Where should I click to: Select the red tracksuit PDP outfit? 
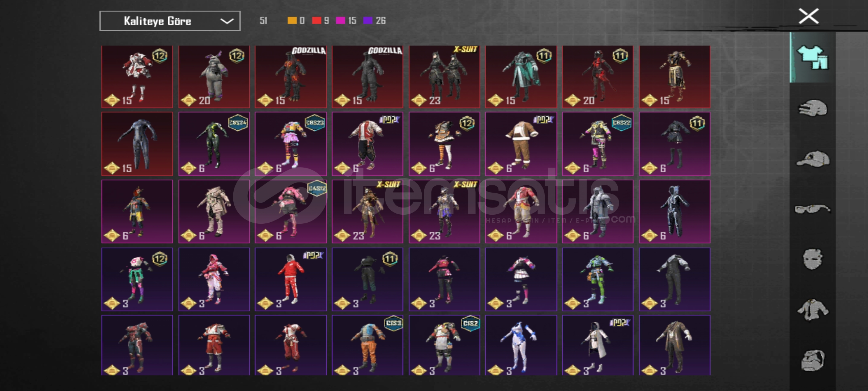tap(291, 279)
